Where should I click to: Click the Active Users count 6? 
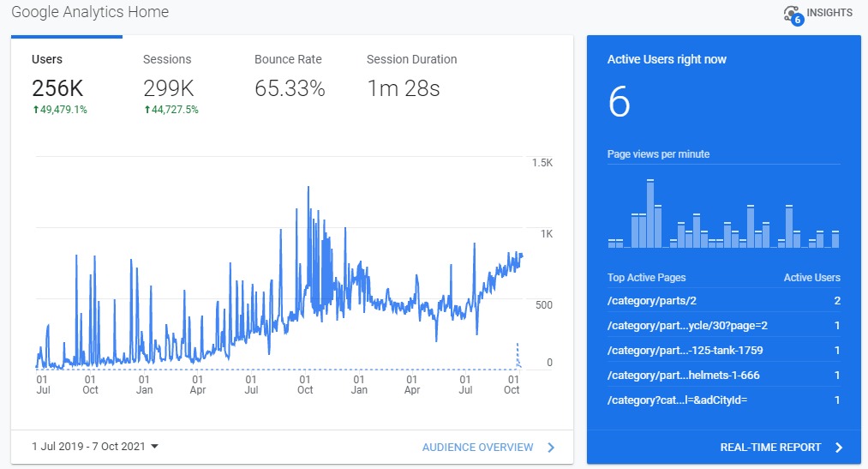coord(619,102)
